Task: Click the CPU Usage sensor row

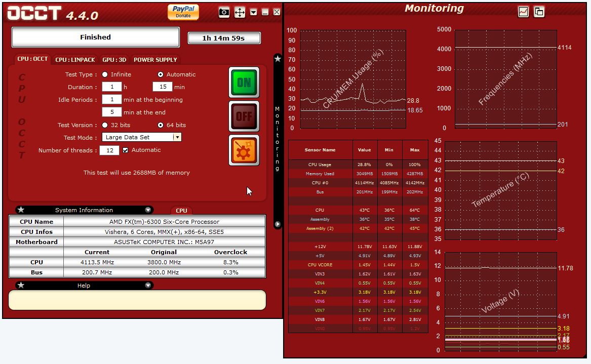Action: (358, 165)
